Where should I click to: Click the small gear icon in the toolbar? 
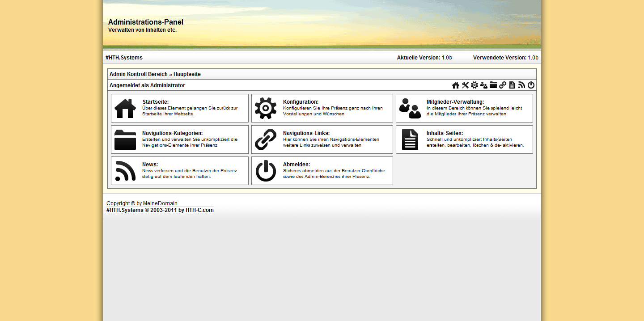click(x=475, y=85)
